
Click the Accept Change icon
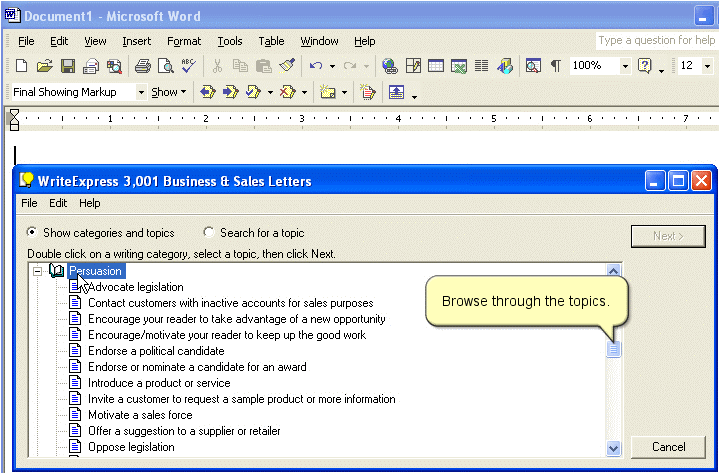pos(253,92)
